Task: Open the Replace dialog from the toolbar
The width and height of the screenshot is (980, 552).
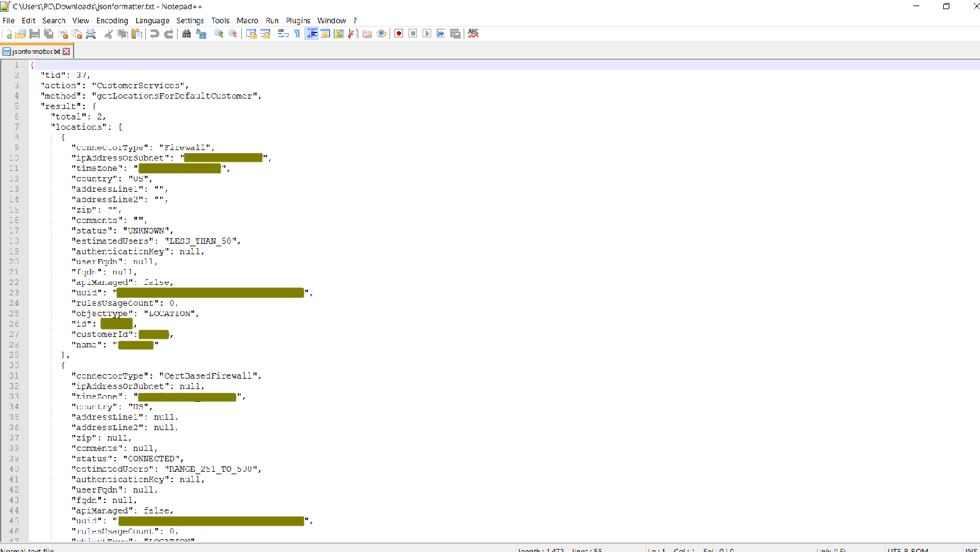Action: click(x=201, y=34)
